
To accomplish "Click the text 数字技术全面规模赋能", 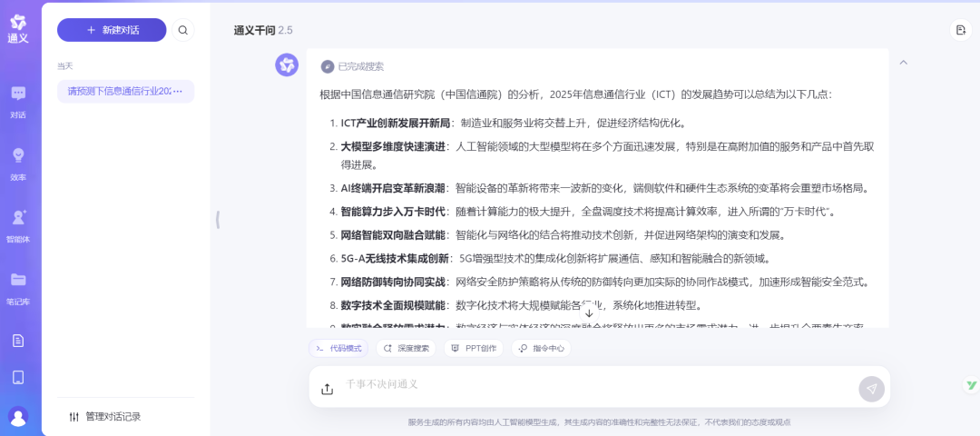I will [x=393, y=305].
